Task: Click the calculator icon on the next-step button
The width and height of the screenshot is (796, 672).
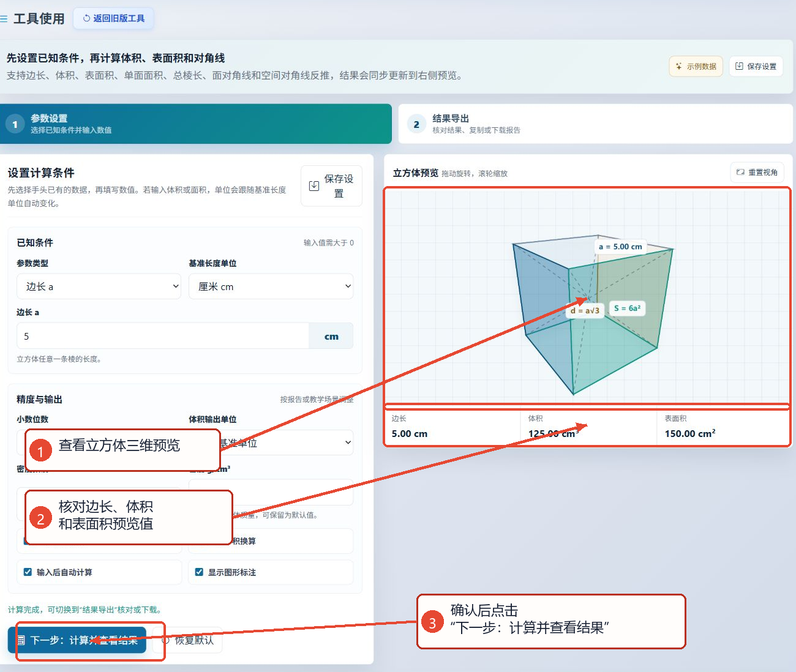Action: point(20,640)
